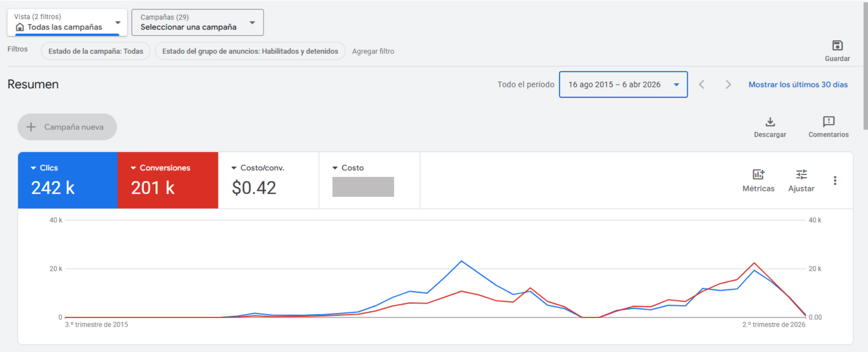Click the Agregar filtro field
This screenshot has width=868, height=352.
(373, 51)
